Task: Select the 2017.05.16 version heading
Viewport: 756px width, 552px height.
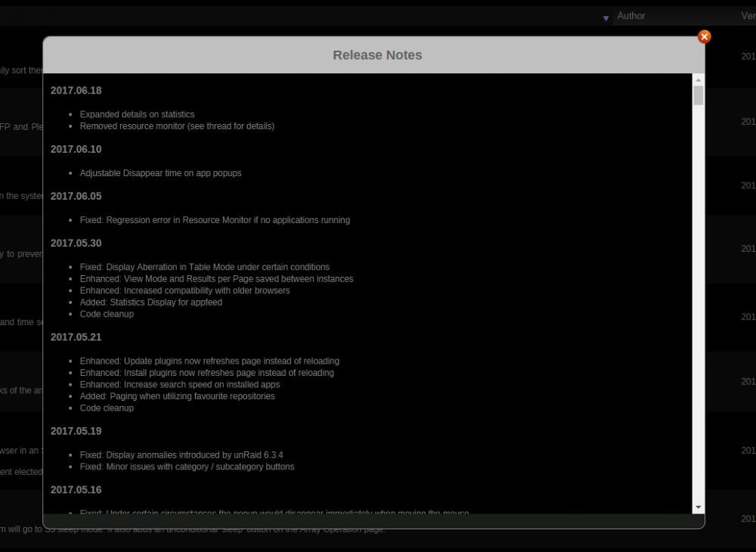Action: click(x=76, y=490)
